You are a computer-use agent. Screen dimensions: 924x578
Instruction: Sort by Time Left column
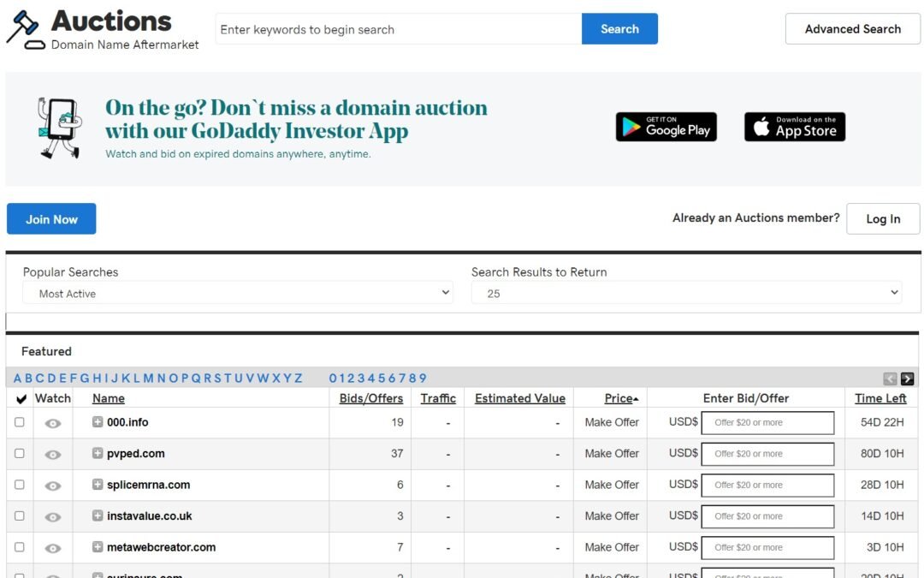(x=880, y=399)
